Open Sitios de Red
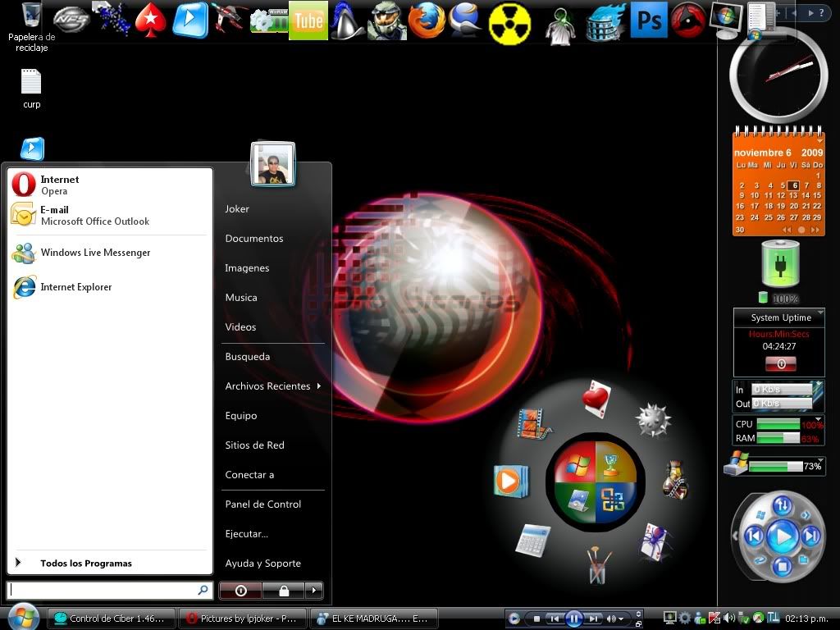Viewport: 840px width, 630px height. (x=254, y=445)
